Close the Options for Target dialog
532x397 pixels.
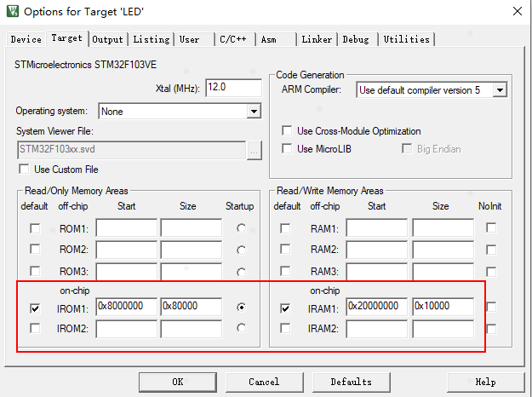pos(517,11)
